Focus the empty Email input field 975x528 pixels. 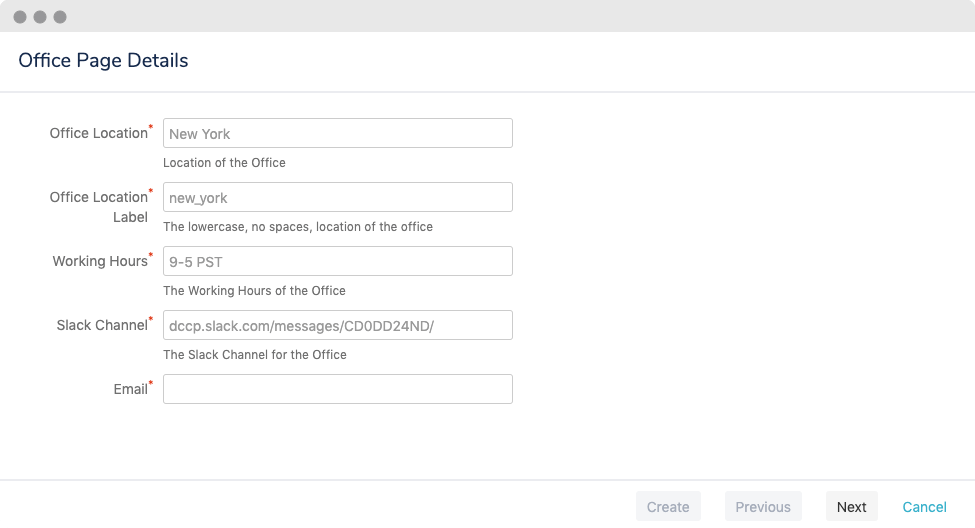point(338,389)
